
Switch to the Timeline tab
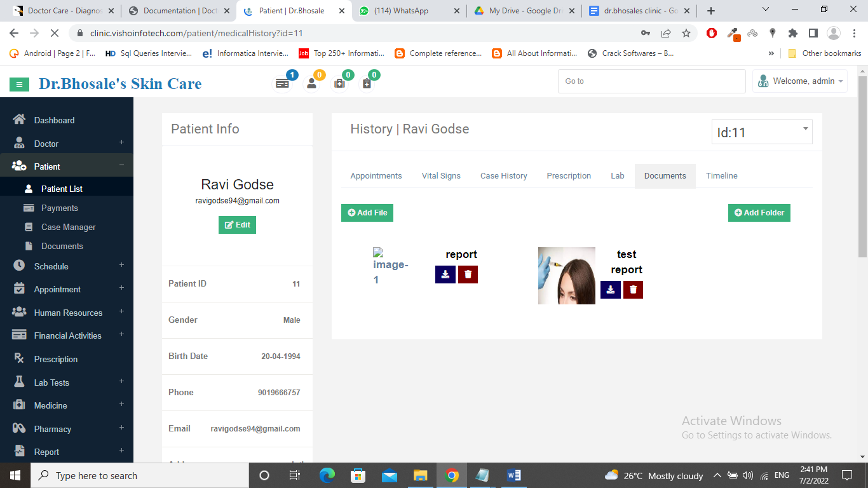pyautogui.click(x=721, y=176)
